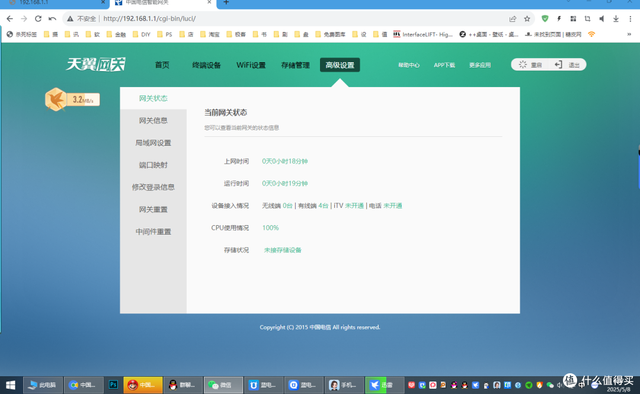Click the speaker mute icon in browser toolbar
The width and height of the screenshot is (640, 394).
click(x=601, y=19)
